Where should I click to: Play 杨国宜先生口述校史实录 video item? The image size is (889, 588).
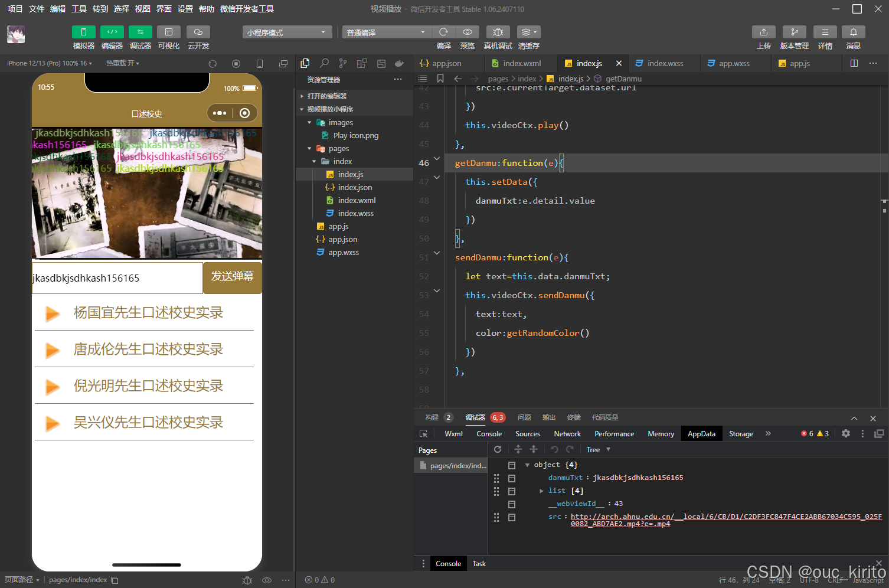[x=145, y=313]
